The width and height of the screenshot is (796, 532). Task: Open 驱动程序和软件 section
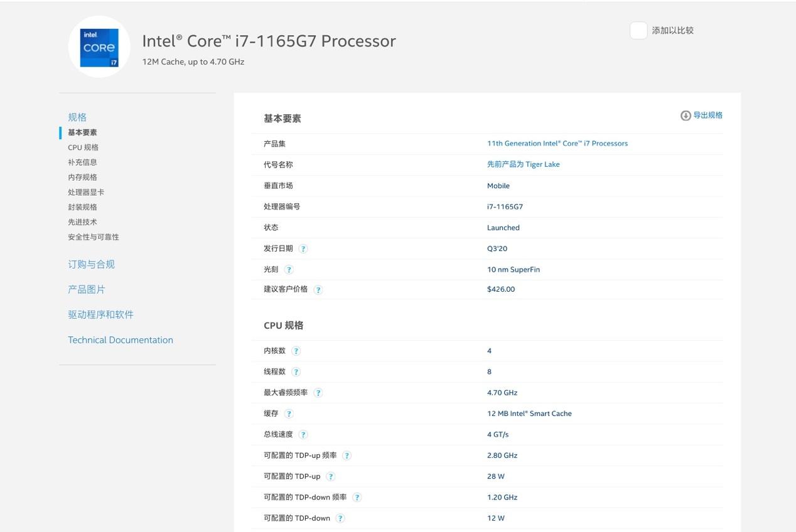[101, 315]
